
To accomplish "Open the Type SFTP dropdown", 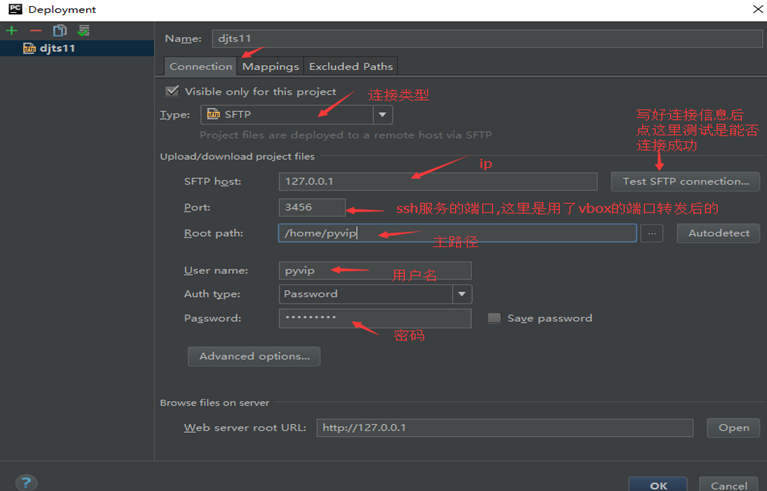I will (383, 115).
